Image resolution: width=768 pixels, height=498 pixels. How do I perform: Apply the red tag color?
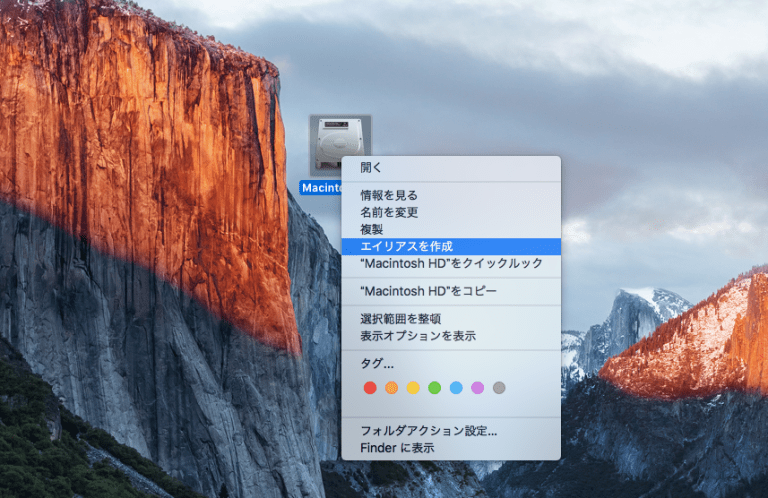coord(370,388)
